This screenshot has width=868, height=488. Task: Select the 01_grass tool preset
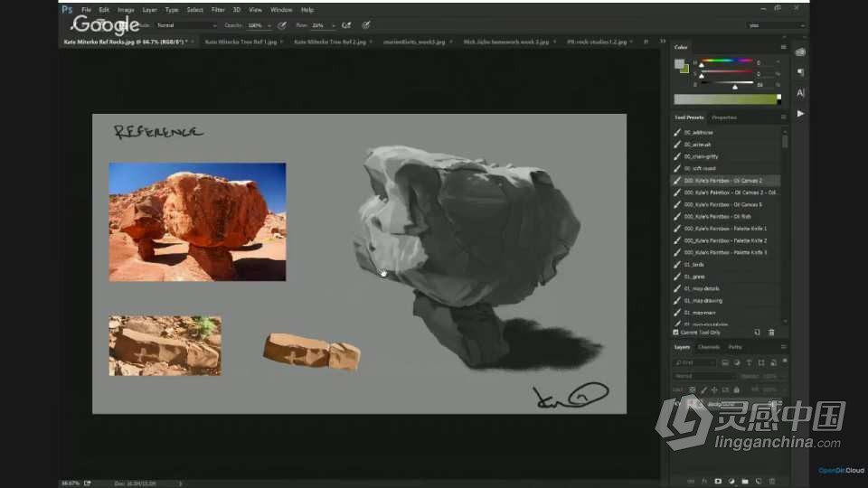[x=726, y=277]
